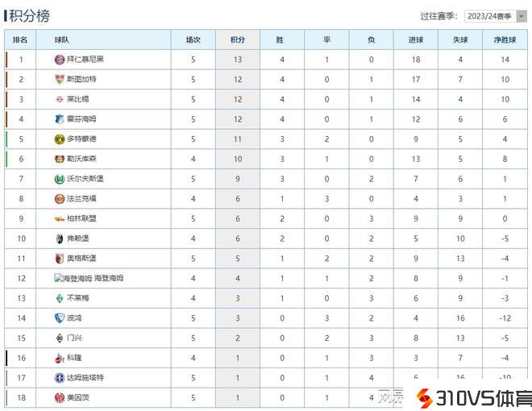The height and width of the screenshot is (411, 532).
Task: Click the 净胜球 column header
Action: click(x=505, y=39)
